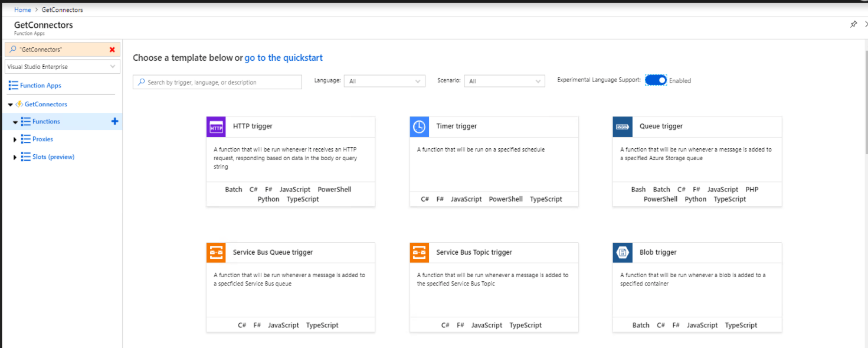The height and width of the screenshot is (348, 868).
Task: Open the Visual Studio Enterprise subscription dropdown
Action: 63,67
